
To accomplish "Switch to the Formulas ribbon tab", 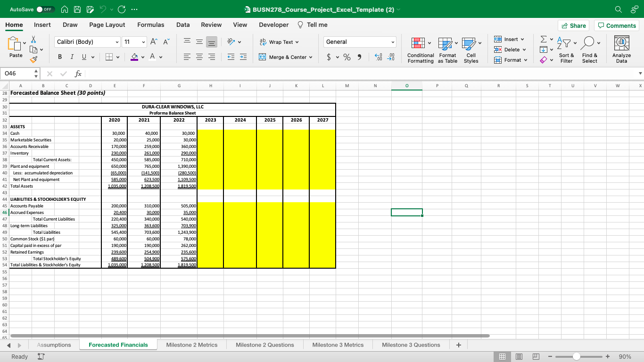I will 151,25.
